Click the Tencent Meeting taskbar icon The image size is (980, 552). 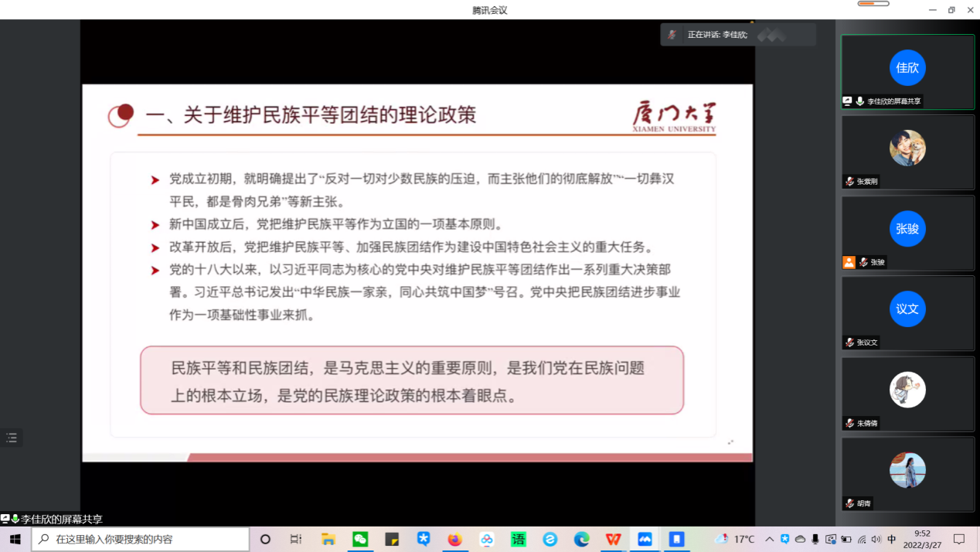[645, 539]
